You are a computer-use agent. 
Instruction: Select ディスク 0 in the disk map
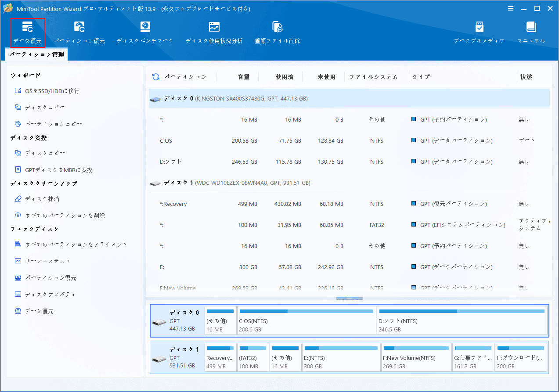click(x=177, y=320)
